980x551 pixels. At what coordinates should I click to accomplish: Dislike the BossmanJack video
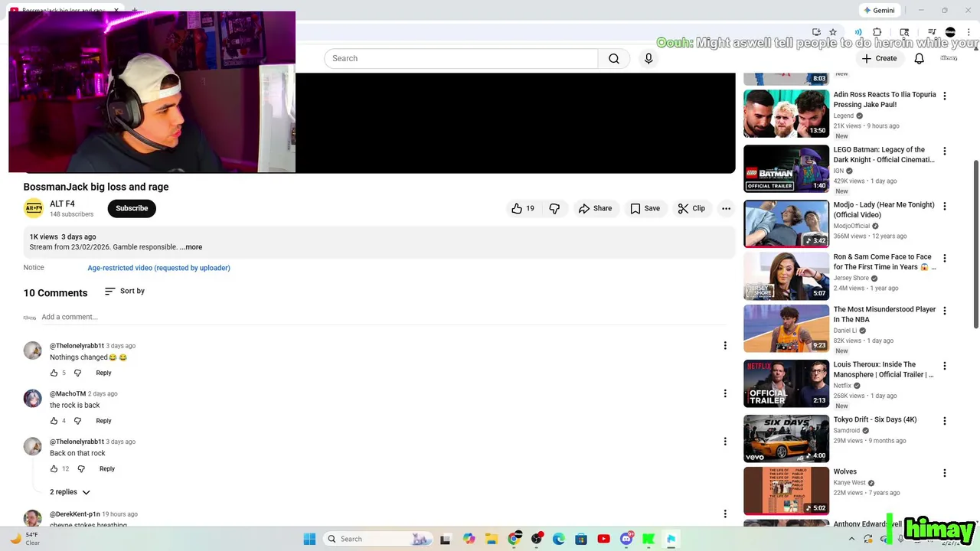coord(554,208)
